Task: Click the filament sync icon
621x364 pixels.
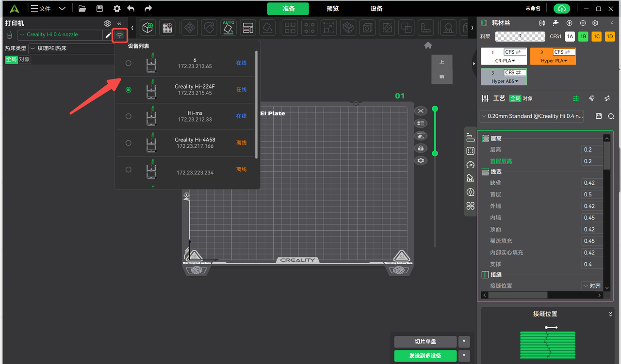Action: tap(542, 23)
